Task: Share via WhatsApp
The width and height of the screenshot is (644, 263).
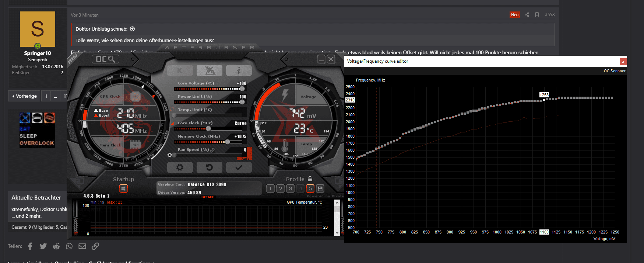Action: click(x=69, y=246)
